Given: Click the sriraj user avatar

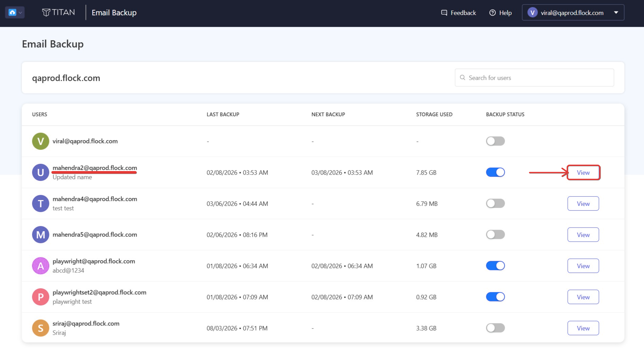Looking at the screenshot, I should (40, 328).
